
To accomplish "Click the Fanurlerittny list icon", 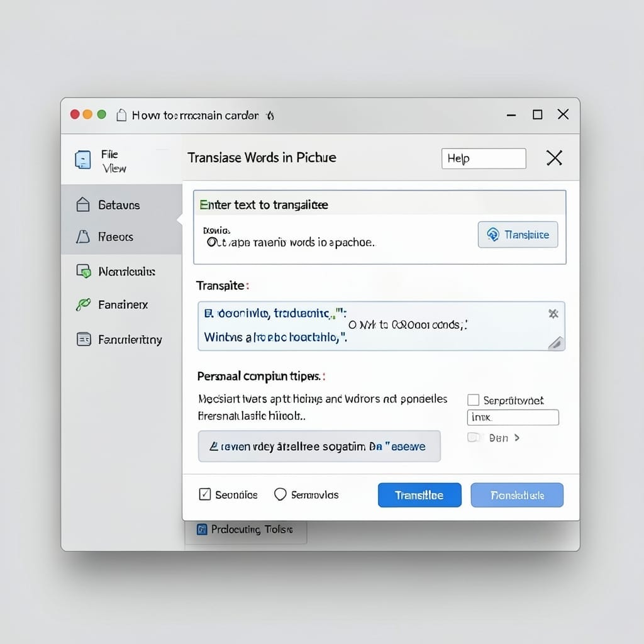I will point(84,339).
